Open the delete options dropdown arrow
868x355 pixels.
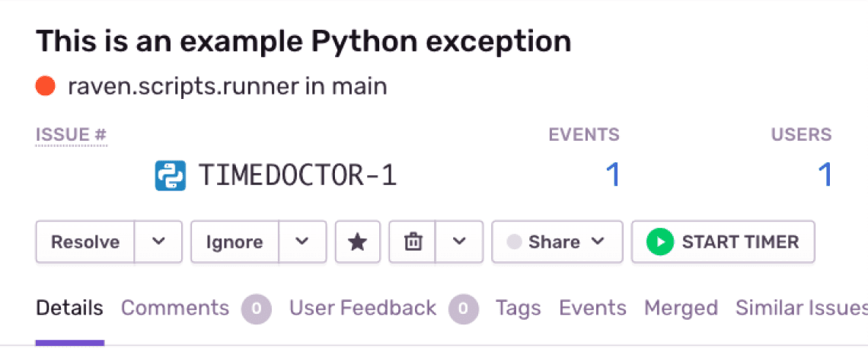(x=459, y=242)
